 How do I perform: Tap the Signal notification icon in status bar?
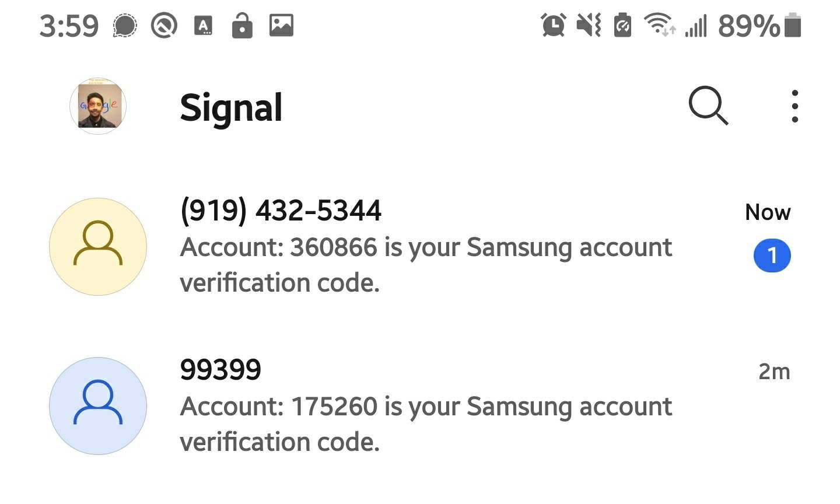point(124,25)
